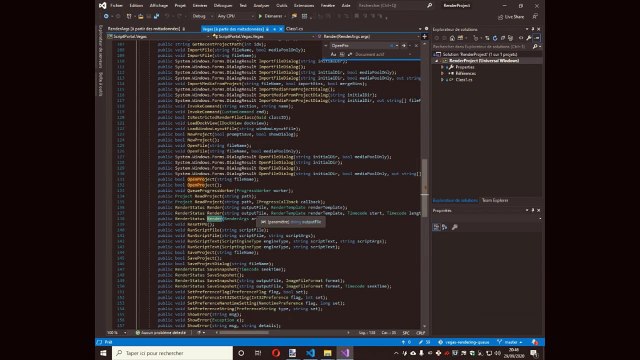Viewport: 640px width, 360px height.
Task: Click the Démarrer start debugging button
Action: pyautogui.click(x=270, y=16)
